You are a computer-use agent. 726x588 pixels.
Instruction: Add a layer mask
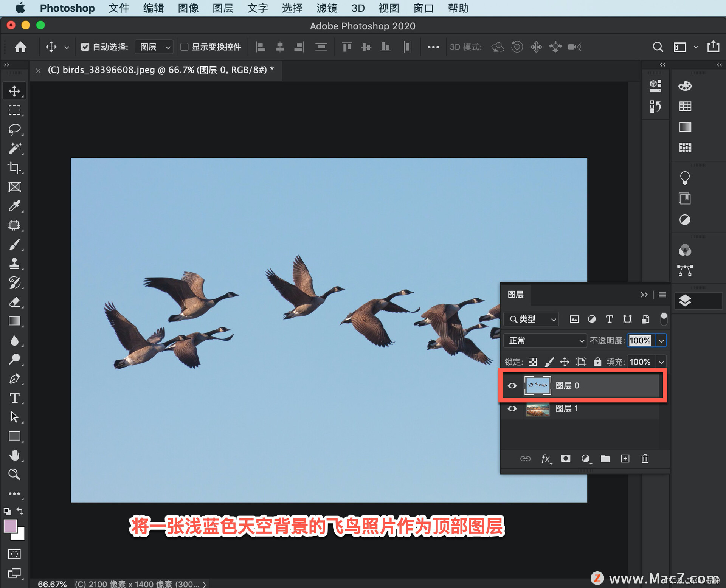point(565,459)
